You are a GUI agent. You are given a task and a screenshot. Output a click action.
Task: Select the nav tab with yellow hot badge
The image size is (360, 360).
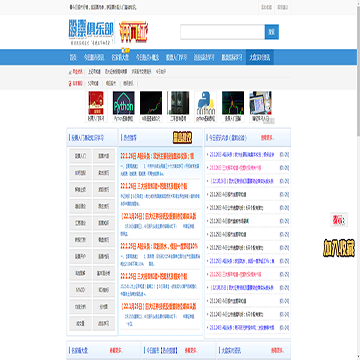click(120, 57)
